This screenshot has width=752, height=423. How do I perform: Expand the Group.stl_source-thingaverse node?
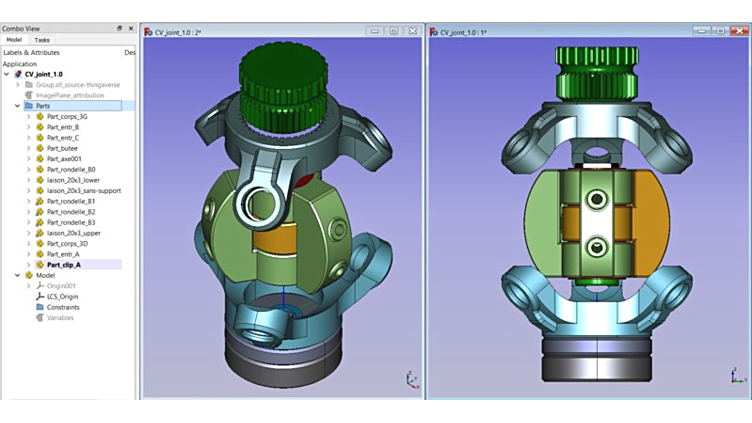click(x=18, y=85)
